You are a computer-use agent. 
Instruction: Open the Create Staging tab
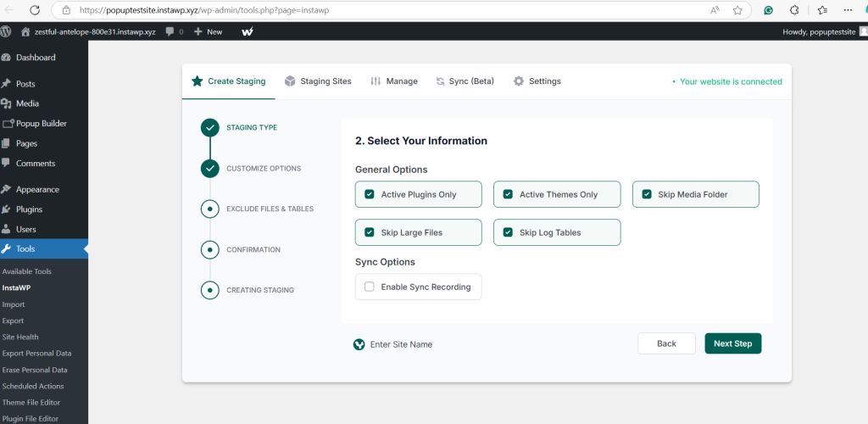[229, 81]
